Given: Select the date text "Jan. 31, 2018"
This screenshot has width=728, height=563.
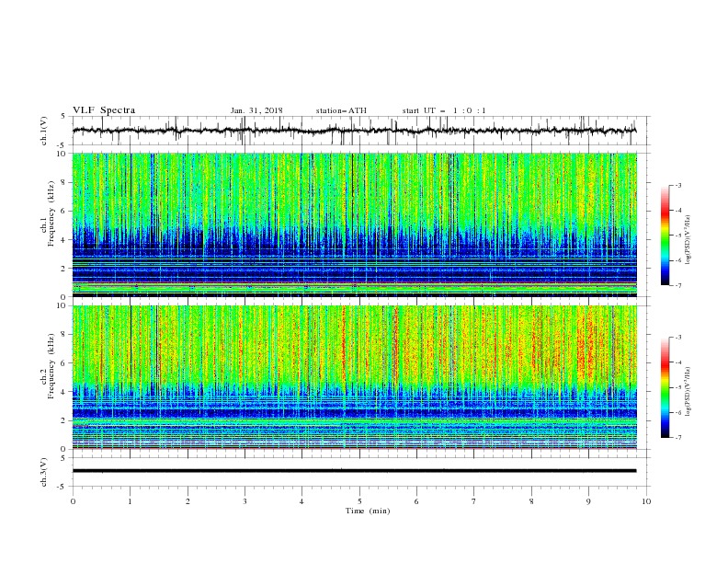Looking at the screenshot, I should (x=256, y=110).
